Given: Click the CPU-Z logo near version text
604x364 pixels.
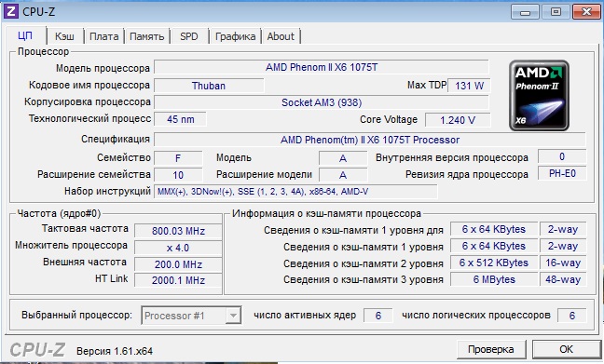Looking at the screenshot, I should tap(37, 350).
